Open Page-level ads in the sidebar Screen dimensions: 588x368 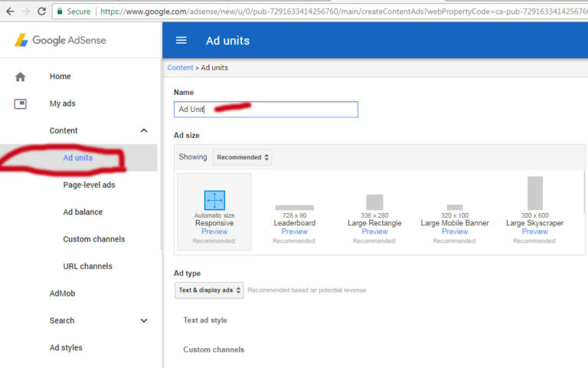tap(89, 185)
